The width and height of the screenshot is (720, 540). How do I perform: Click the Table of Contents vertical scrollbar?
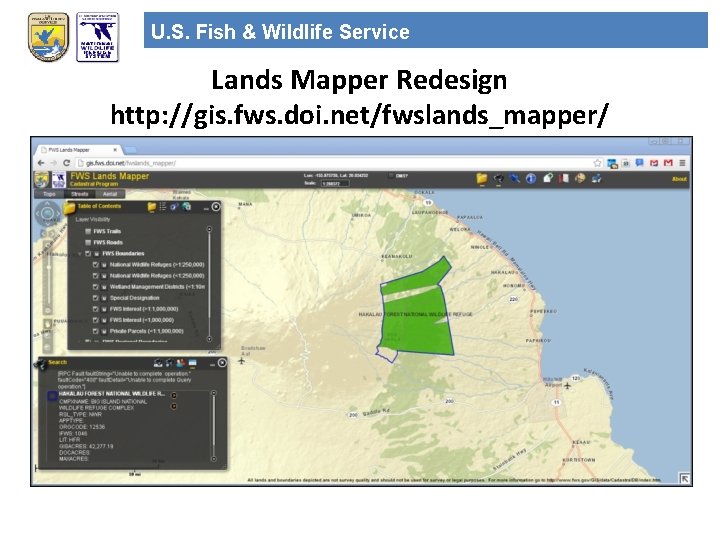(x=209, y=284)
